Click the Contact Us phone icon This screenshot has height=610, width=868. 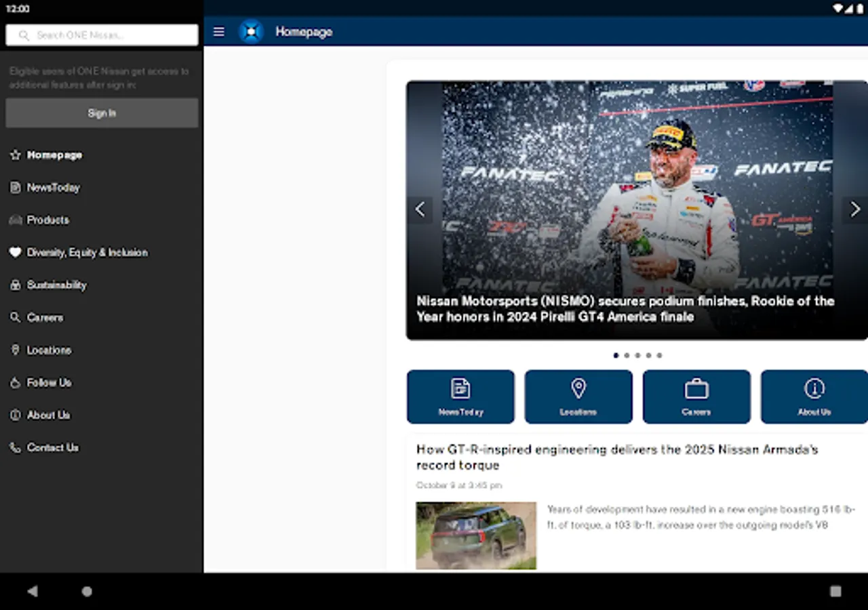(15, 447)
